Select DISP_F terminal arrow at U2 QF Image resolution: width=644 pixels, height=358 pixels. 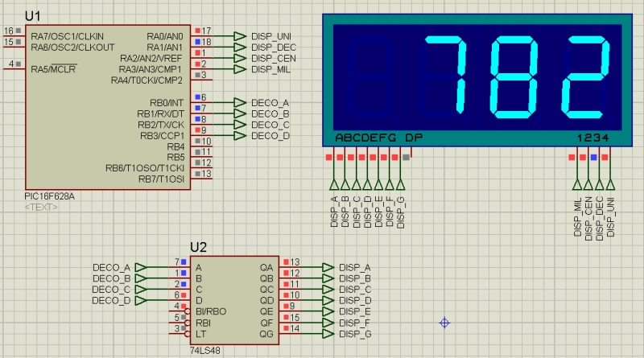pyautogui.click(x=328, y=323)
